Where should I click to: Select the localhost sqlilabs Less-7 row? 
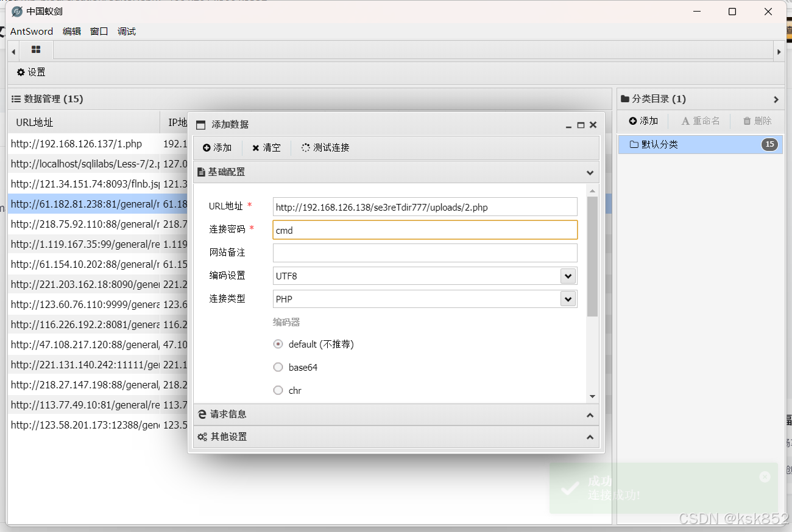coord(97,164)
